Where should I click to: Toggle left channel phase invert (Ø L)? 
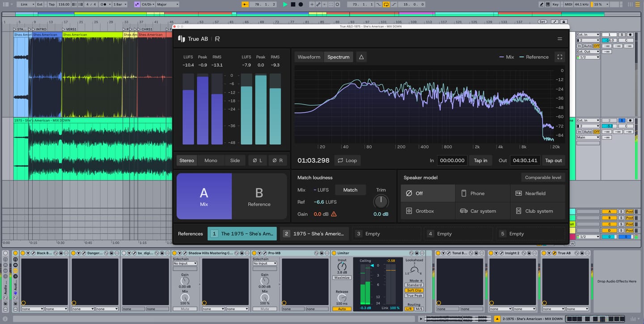pos(257,160)
